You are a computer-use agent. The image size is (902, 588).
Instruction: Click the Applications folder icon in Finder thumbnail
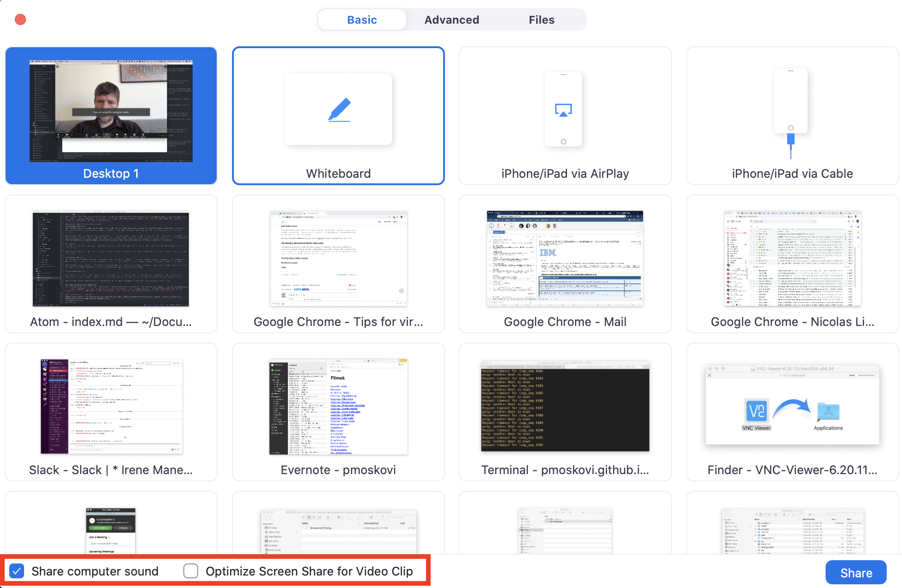tap(828, 411)
